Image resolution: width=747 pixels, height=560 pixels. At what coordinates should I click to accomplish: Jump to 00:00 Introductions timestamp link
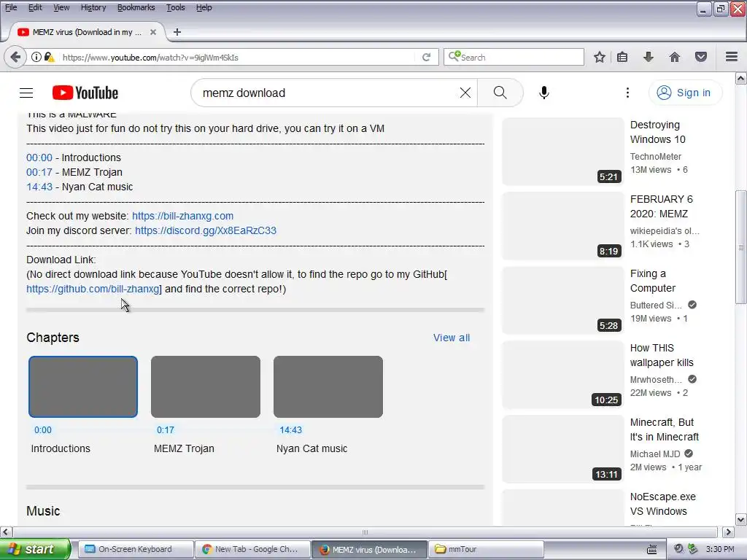click(39, 157)
